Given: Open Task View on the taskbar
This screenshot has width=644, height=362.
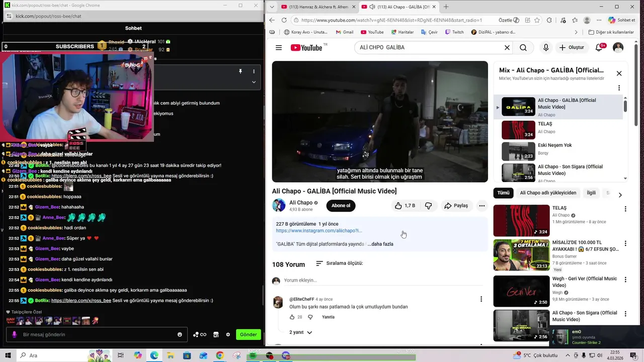Looking at the screenshot, I should tap(121, 355).
